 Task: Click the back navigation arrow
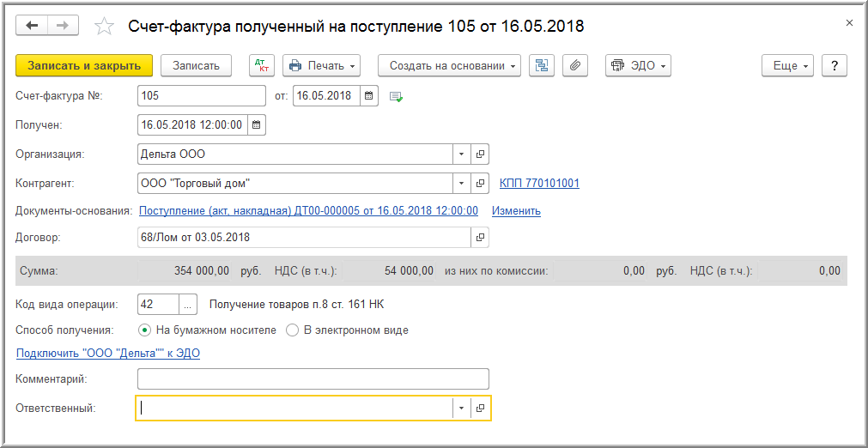pyautogui.click(x=32, y=26)
